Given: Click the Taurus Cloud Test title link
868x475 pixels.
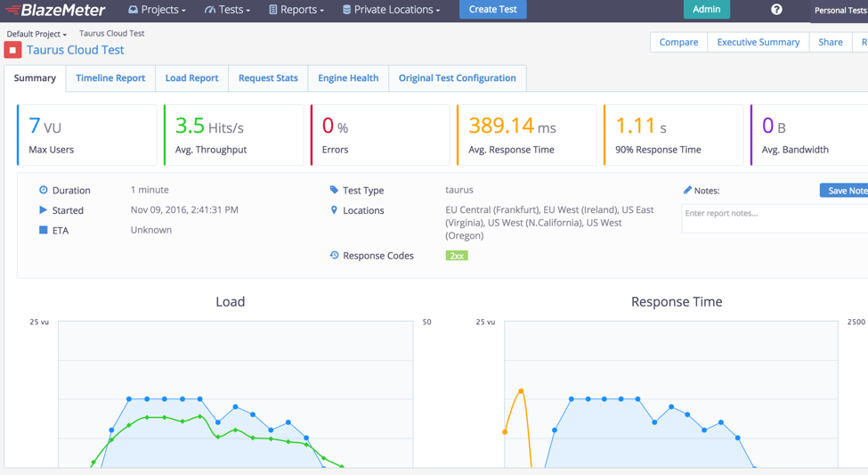Looking at the screenshot, I should [x=76, y=50].
